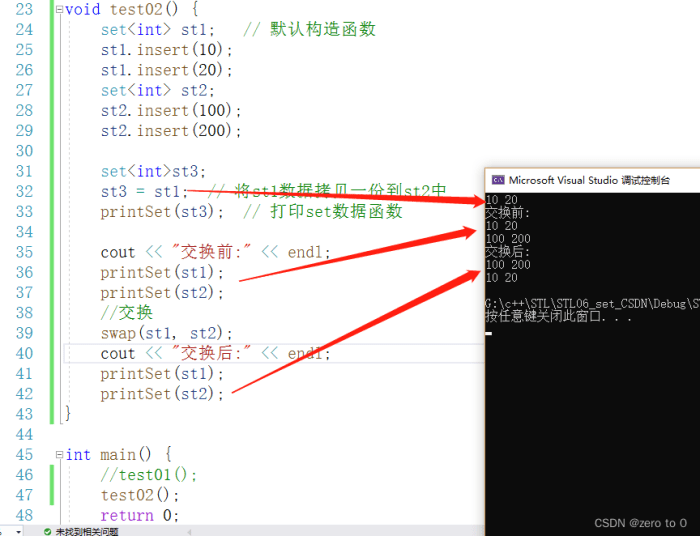The image size is (700, 536).
Task: Collapse the main function block
Action: (x=58, y=455)
